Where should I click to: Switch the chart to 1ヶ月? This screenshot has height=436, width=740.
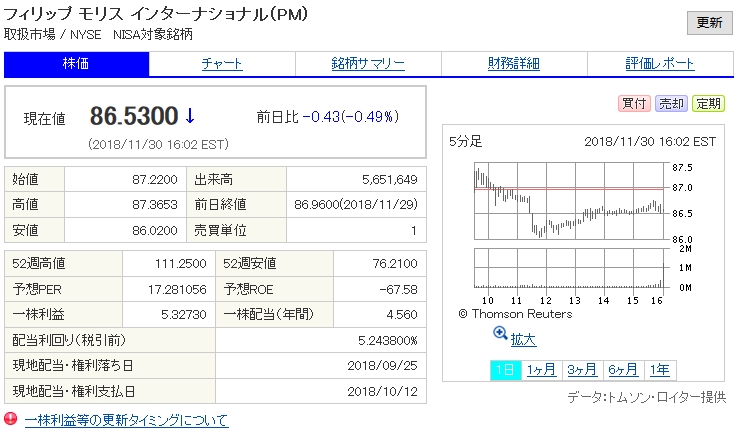tap(541, 369)
